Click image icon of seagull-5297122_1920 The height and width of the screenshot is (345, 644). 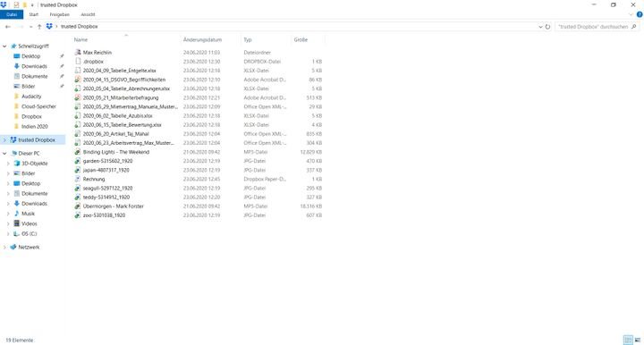pyautogui.click(x=78, y=188)
